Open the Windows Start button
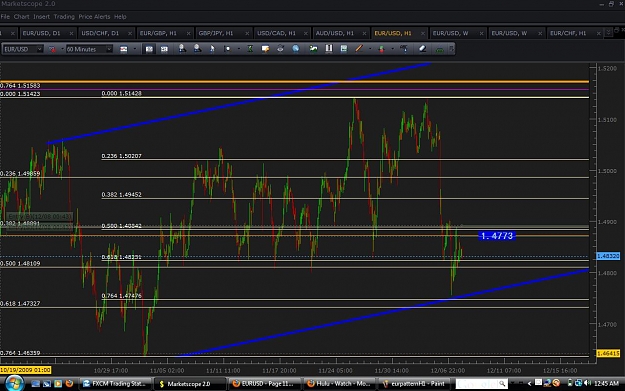The width and height of the screenshot is (625, 391). coord(14,383)
